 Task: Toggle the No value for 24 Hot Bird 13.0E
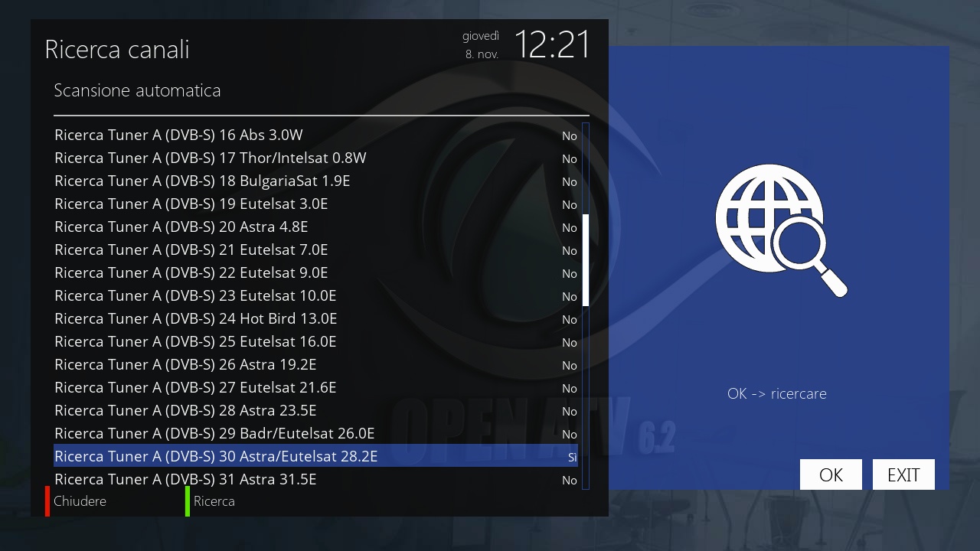click(569, 319)
